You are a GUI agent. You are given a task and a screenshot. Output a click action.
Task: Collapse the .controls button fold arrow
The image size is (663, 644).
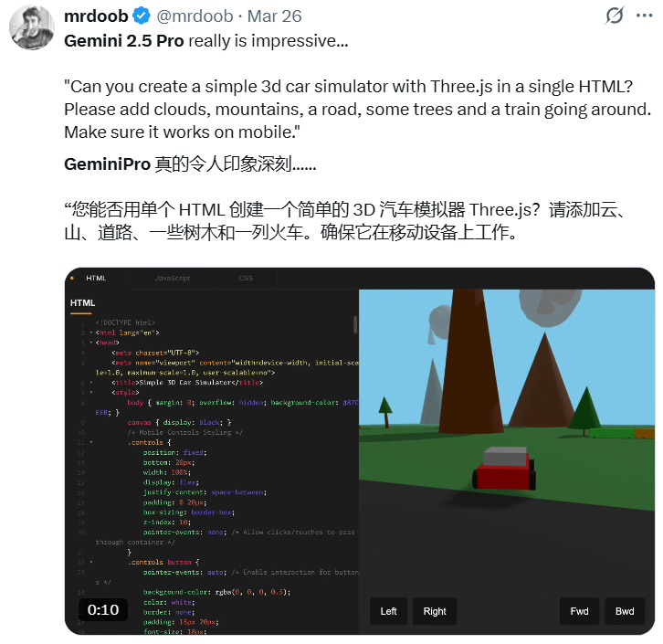coord(91,562)
